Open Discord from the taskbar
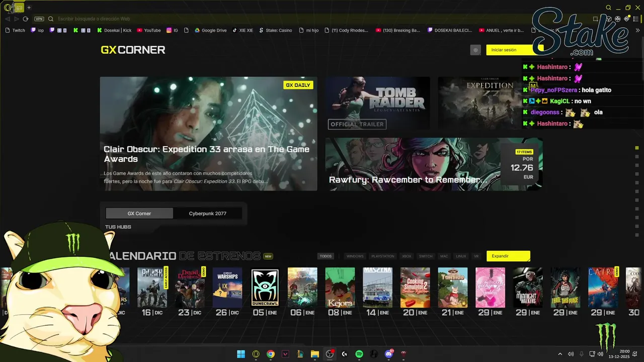 click(x=389, y=354)
